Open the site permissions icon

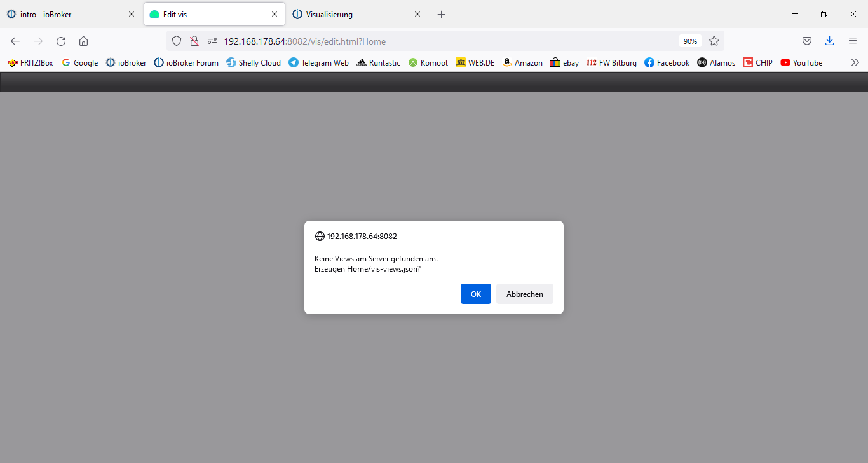pyautogui.click(x=212, y=41)
